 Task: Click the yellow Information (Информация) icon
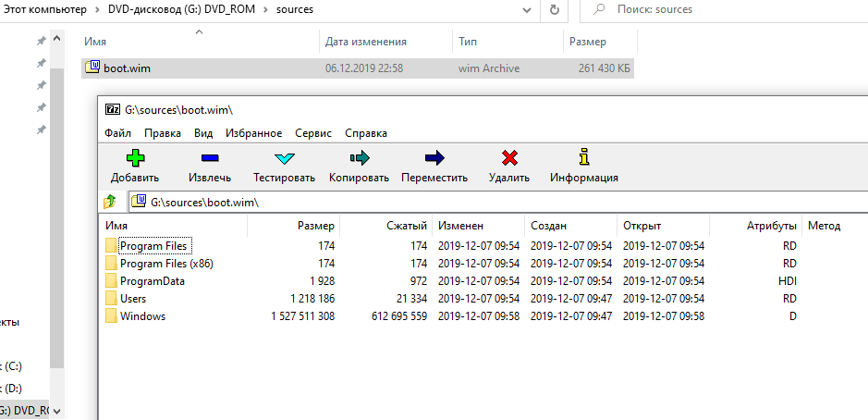(x=583, y=157)
